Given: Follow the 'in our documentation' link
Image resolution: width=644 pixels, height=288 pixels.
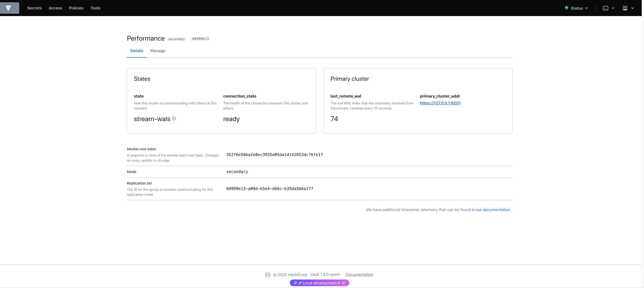Looking at the screenshot, I should 491,210.
